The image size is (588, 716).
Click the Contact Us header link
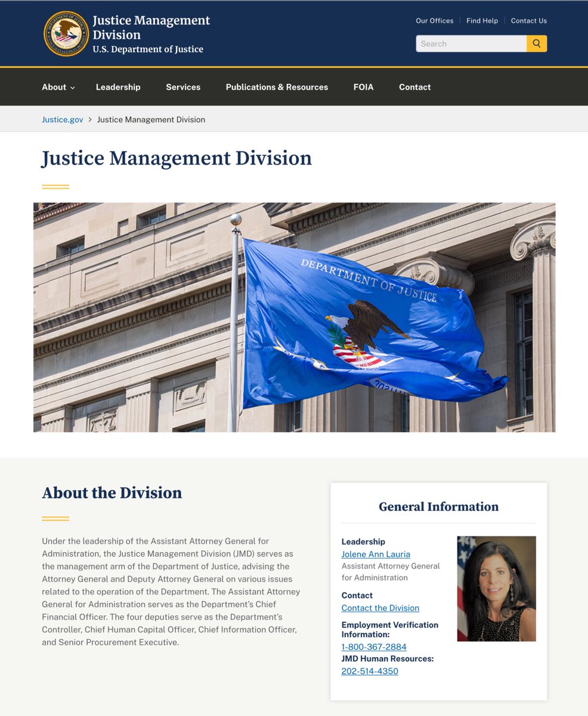[x=528, y=20]
